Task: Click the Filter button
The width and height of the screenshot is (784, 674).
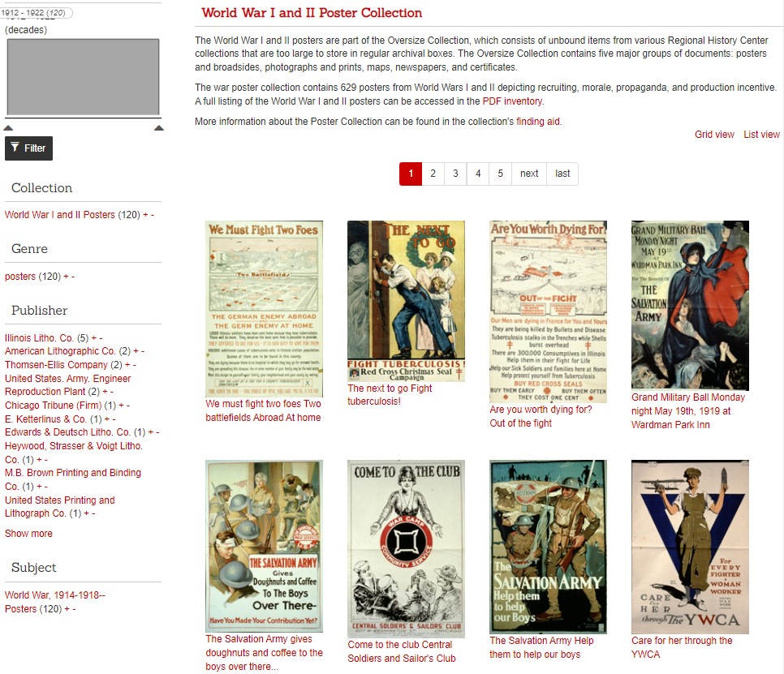Action: (28, 148)
